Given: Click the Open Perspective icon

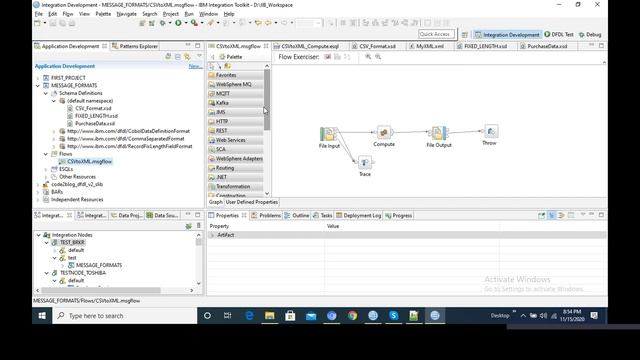Looking at the screenshot, I should pos(464,35).
